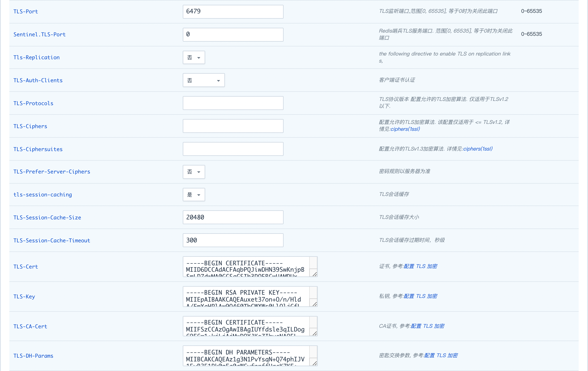Viewport: 588px width, 371px height.
Task: Open the TLS-Prefer-Server-Ciphers dropdown
Action: point(194,172)
